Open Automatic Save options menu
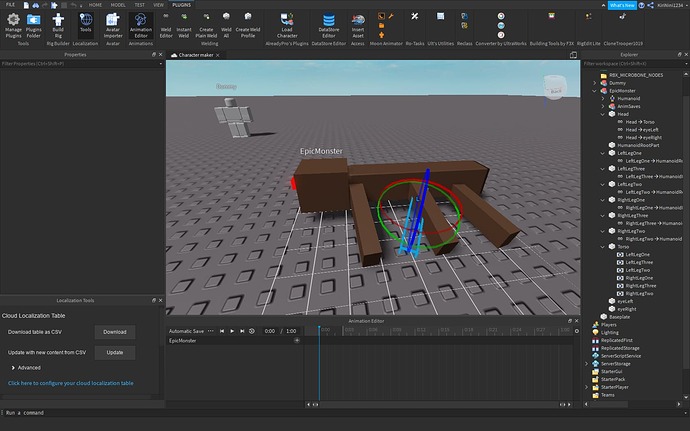The image size is (690, 431). (211, 331)
